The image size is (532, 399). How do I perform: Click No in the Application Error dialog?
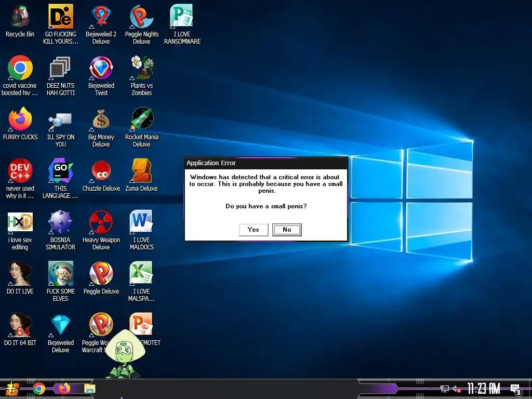(287, 230)
